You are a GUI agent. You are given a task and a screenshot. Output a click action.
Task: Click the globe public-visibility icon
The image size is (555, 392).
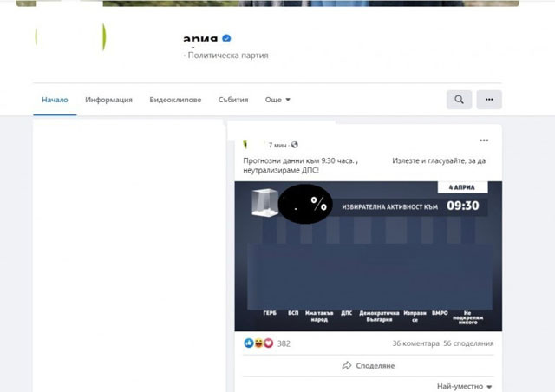295,145
